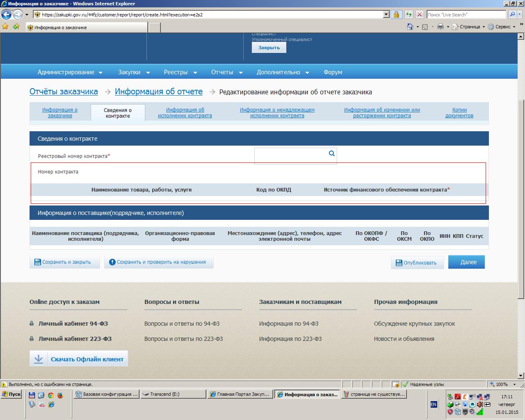
Task: Expand the Закупки dropdown menu
Action: pos(134,72)
